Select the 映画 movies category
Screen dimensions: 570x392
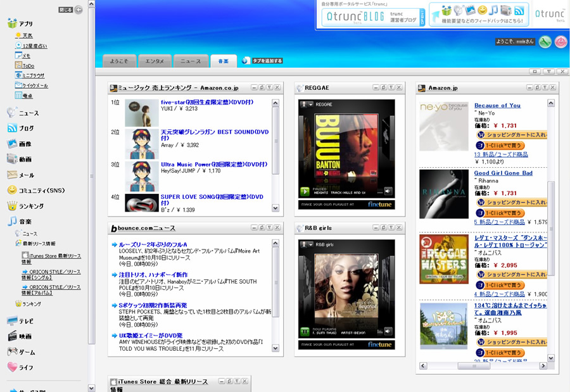pos(19,336)
